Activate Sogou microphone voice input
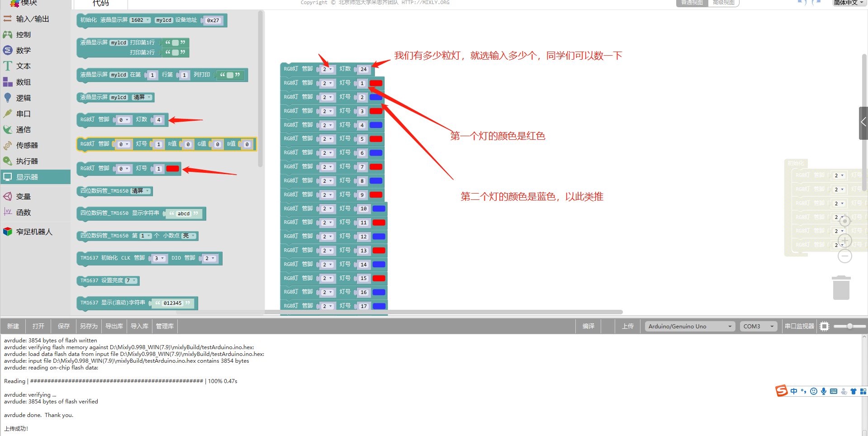Viewport: 868px width, 436px height. click(824, 391)
